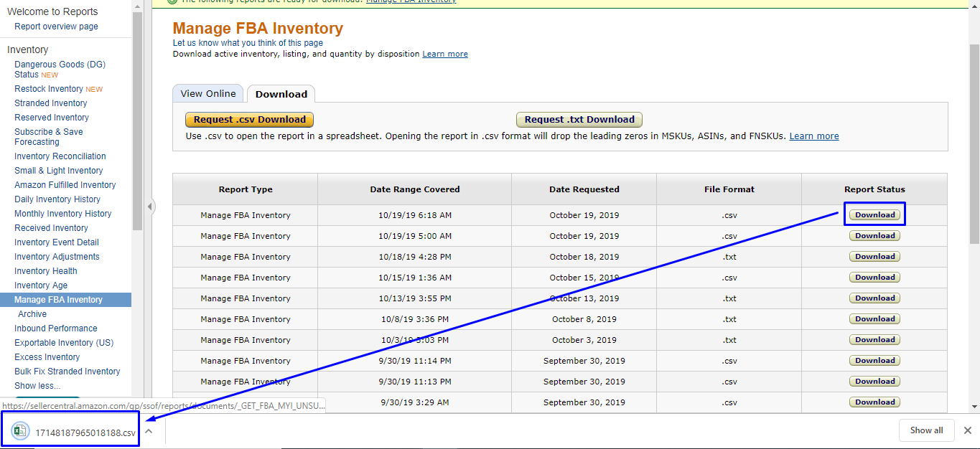Screen dimensions: 980x449
Task: Download the October 3, 2019 report
Action: coord(874,339)
